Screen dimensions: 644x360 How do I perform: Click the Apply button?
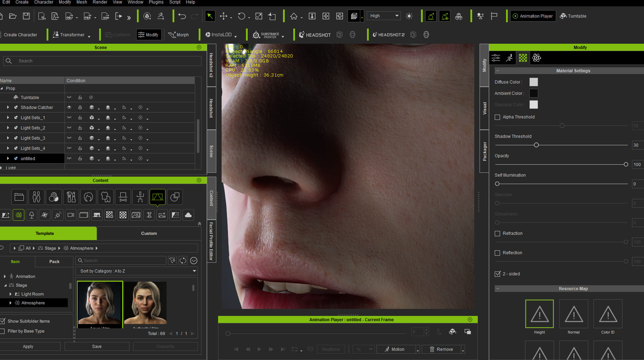click(x=28, y=347)
